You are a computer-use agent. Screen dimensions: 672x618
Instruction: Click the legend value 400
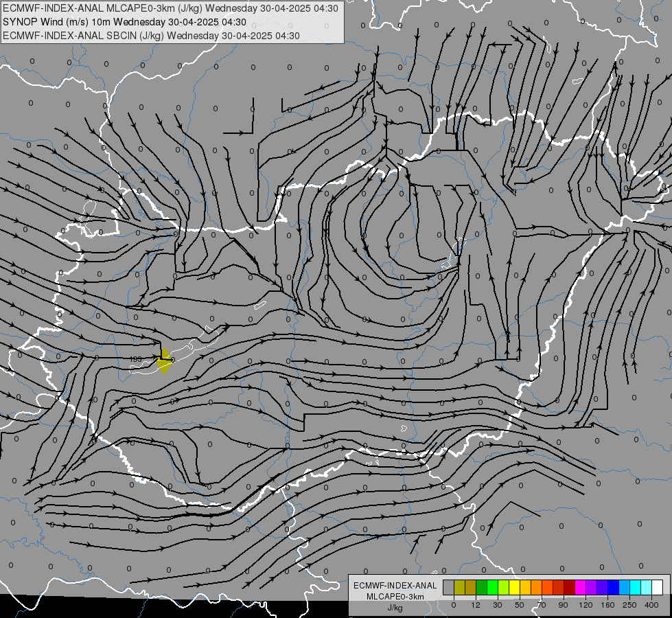(651, 605)
